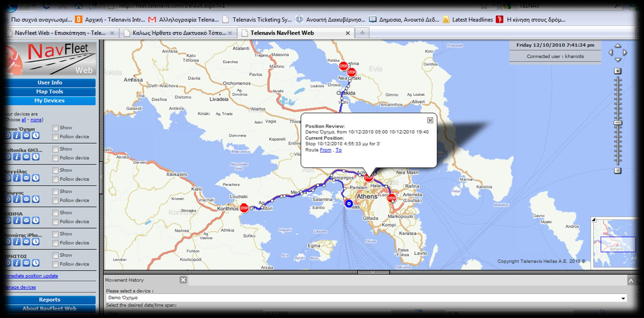The width and height of the screenshot is (644, 318).
Task: Collapse the overview mini-map corner arrow
Action: (593, 220)
